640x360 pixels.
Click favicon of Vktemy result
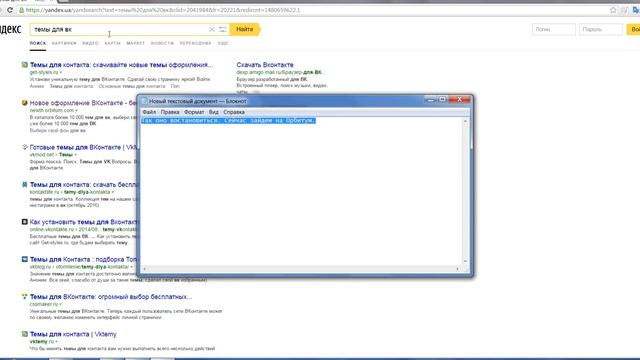pos(24,334)
